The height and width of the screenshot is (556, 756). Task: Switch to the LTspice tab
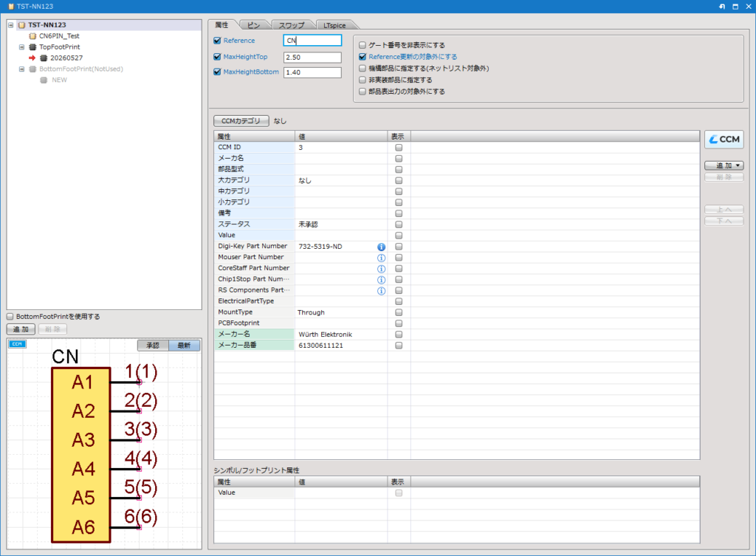pos(334,26)
